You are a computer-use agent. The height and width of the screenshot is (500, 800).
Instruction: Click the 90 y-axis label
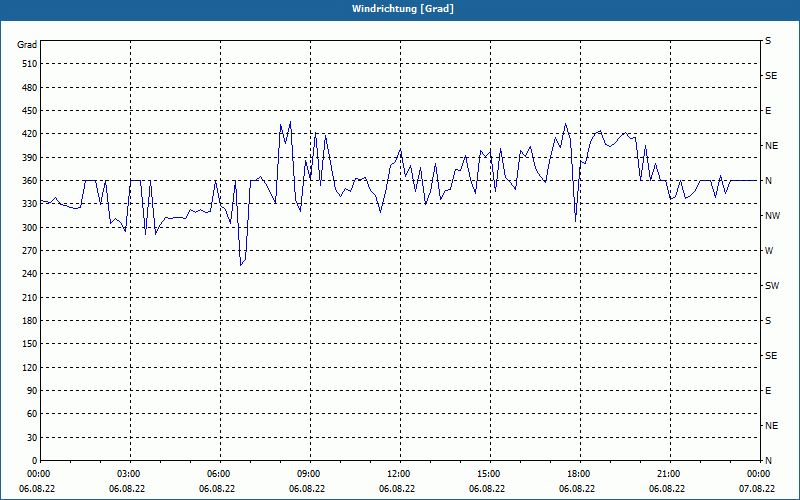click(x=32, y=391)
